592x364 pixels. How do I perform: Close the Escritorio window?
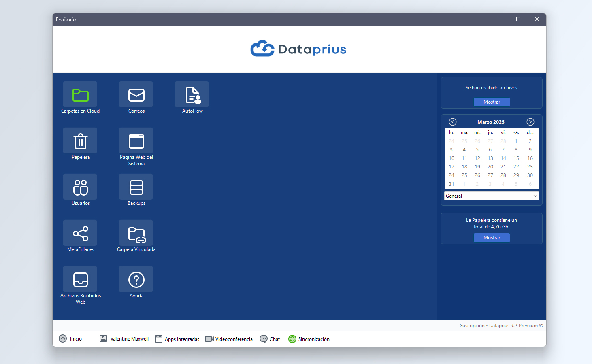tap(537, 19)
